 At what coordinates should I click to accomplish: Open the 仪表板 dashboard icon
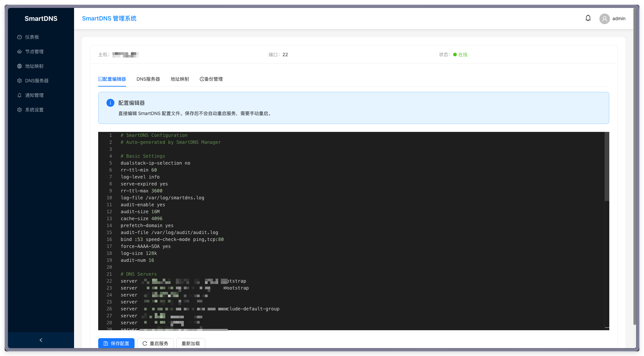20,37
